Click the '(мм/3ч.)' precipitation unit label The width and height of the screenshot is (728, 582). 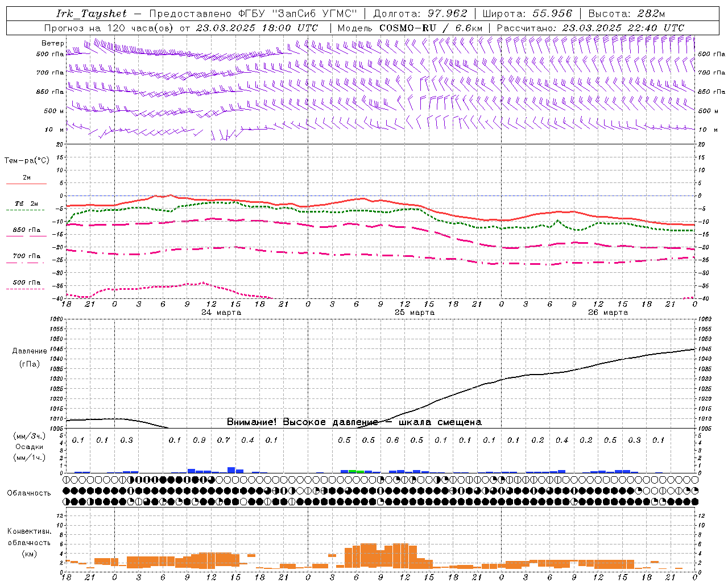(30, 436)
